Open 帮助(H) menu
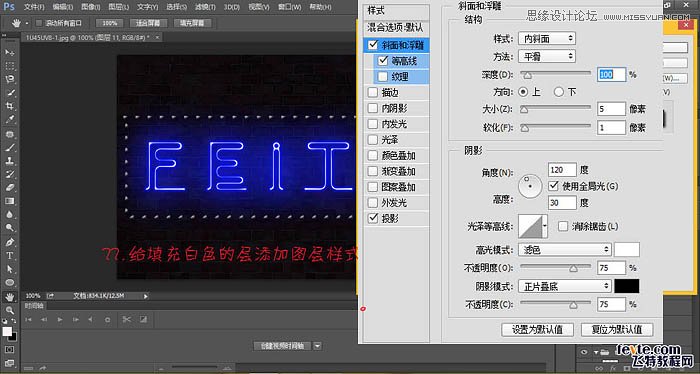700x374 pixels. (320, 7)
